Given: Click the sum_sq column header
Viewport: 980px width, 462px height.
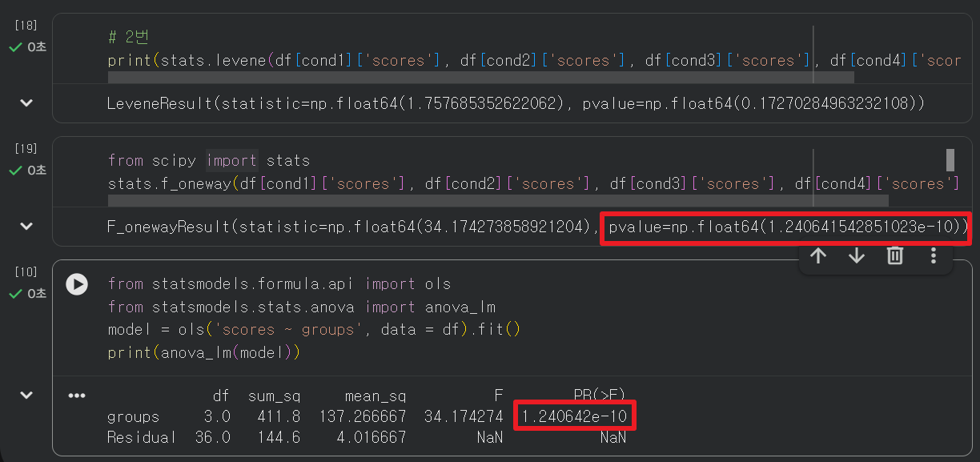Looking at the screenshot, I should (275, 396).
